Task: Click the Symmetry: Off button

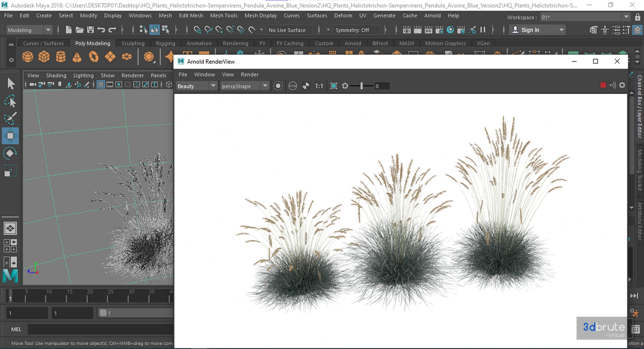Action: (352, 30)
